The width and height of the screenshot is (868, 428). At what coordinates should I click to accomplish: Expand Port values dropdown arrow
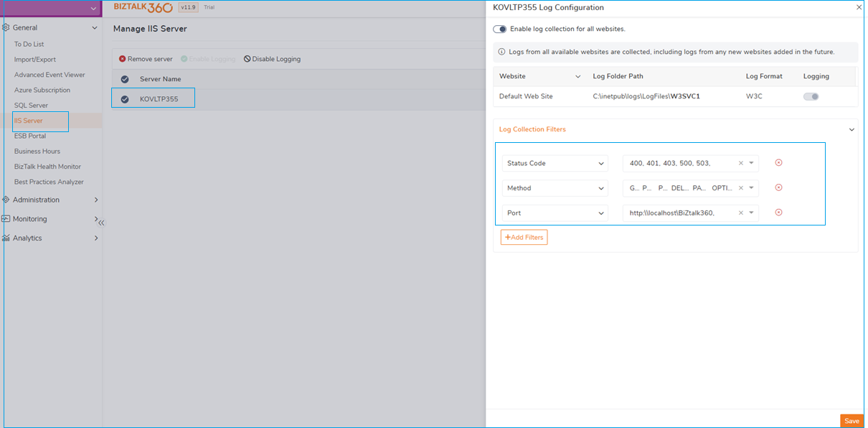click(751, 213)
